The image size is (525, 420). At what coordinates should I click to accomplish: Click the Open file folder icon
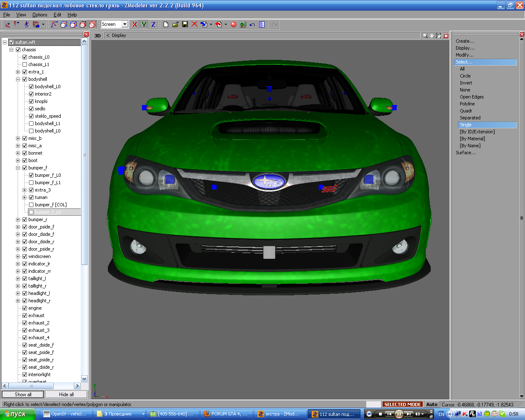(x=175, y=25)
